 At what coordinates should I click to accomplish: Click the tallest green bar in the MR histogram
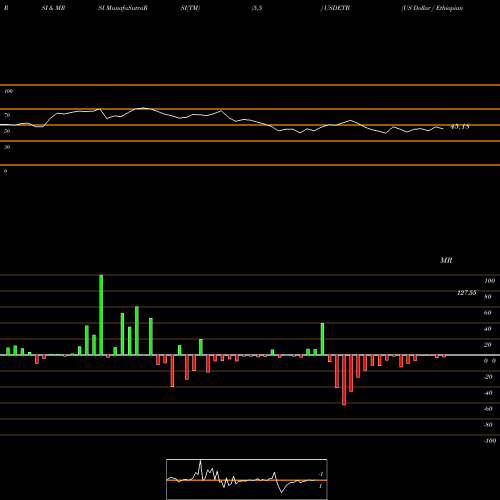pyautogui.click(x=101, y=315)
